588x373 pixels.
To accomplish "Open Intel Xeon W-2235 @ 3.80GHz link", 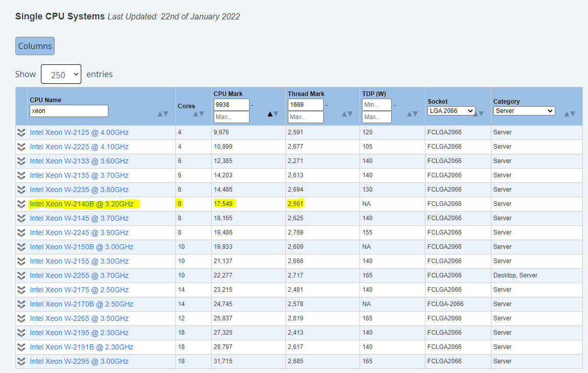I will [x=79, y=190].
